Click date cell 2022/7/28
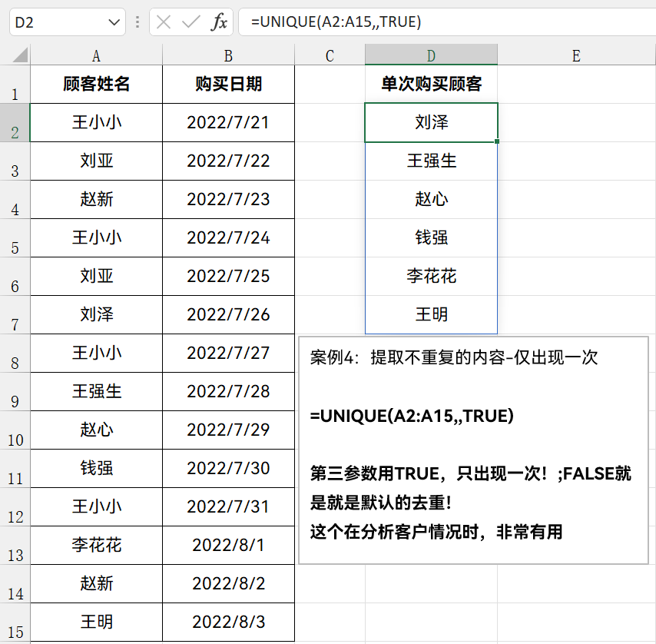Image resolution: width=656 pixels, height=644 pixels. click(228, 392)
